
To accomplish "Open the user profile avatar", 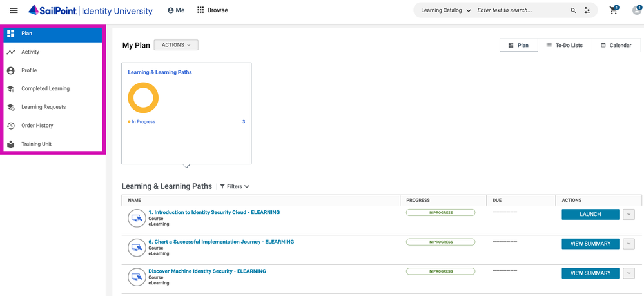I will pos(636,10).
